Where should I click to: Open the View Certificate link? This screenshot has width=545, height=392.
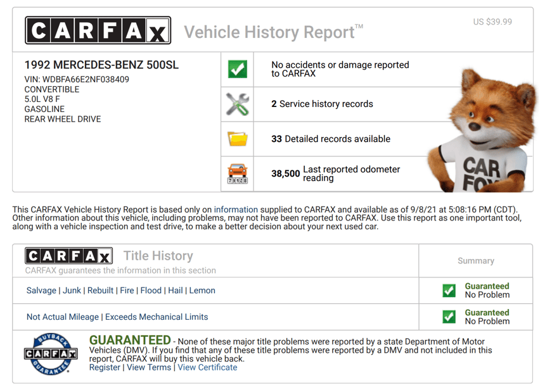pyautogui.click(x=207, y=367)
